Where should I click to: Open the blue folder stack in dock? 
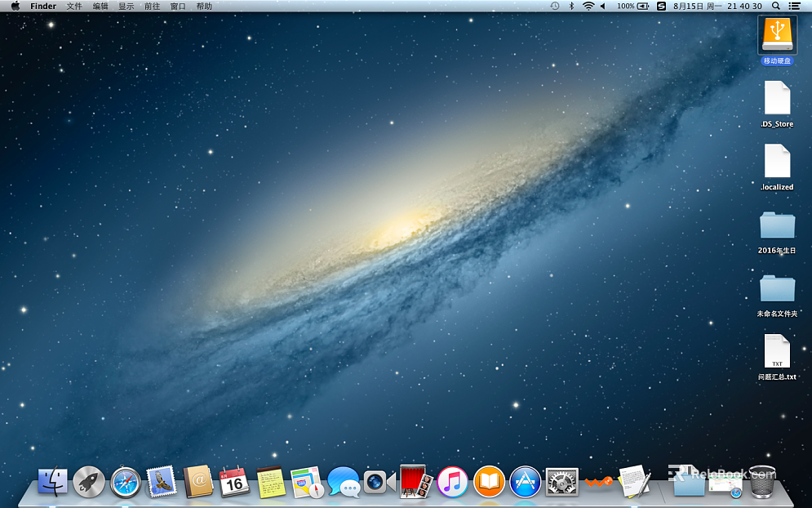(688, 482)
